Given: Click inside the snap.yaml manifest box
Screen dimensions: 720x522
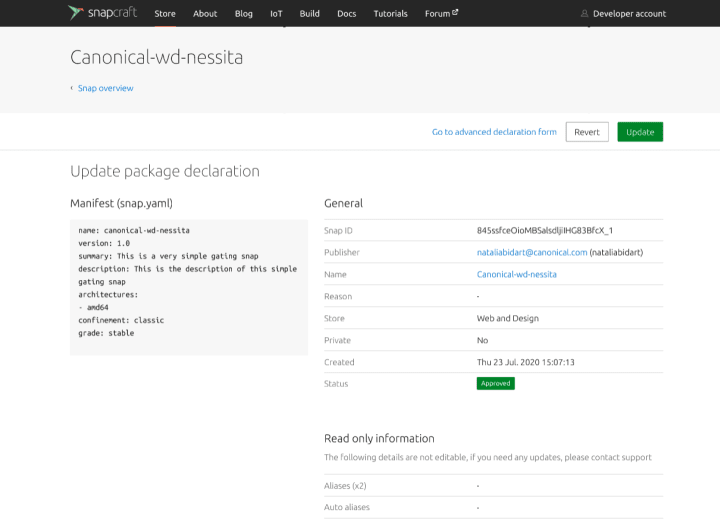Looking at the screenshot, I should 189,287.
